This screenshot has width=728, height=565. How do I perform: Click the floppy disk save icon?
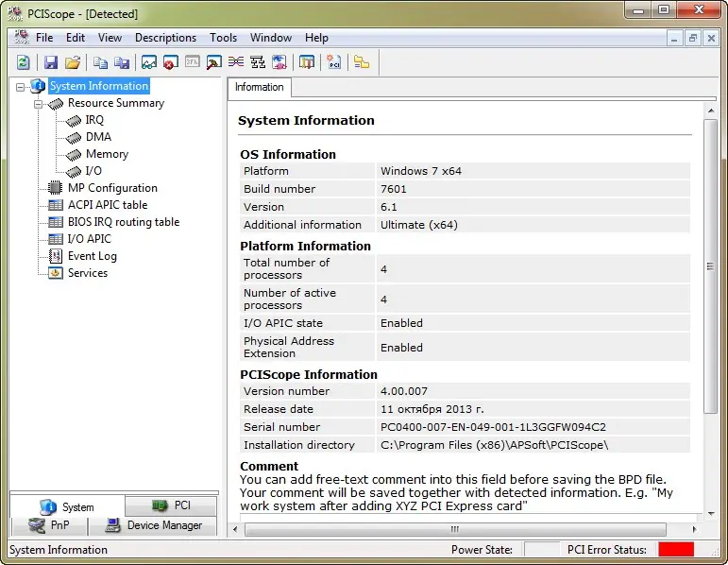pyautogui.click(x=51, y=62)
